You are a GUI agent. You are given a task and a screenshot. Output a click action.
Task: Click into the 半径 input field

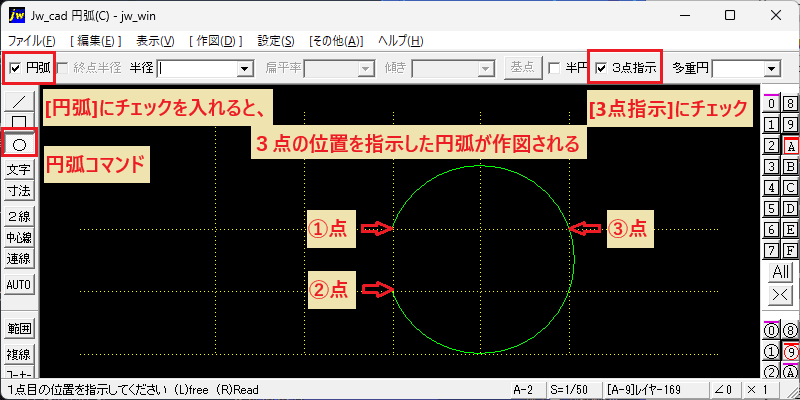point(197,68)
